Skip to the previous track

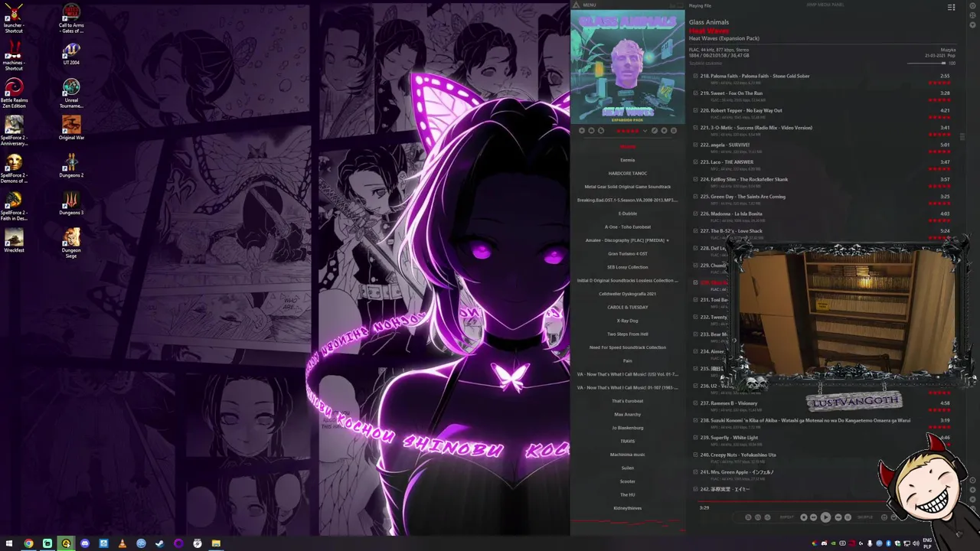point(813,517)
